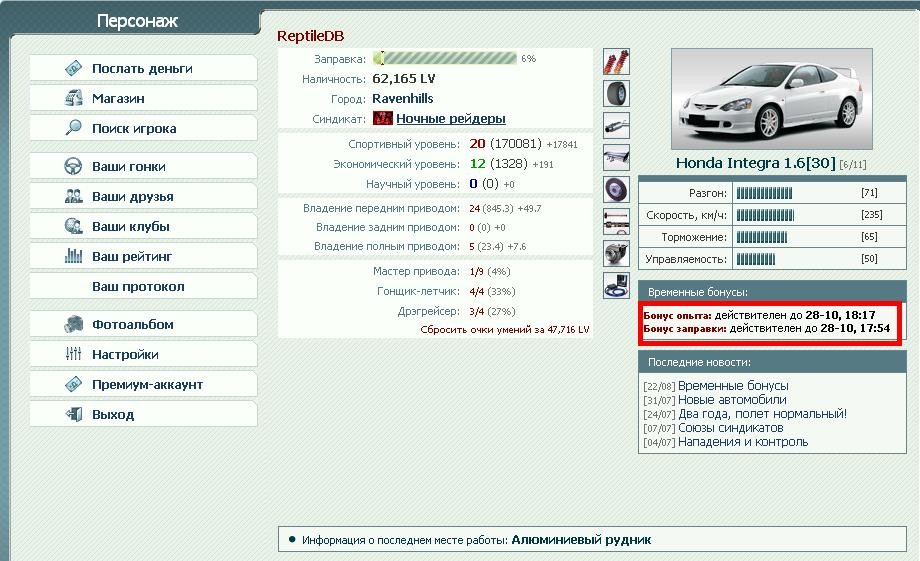Click the engine icon next to Фотоальбом
Viewport: 920px width, 561px height.
click(73, 324)
